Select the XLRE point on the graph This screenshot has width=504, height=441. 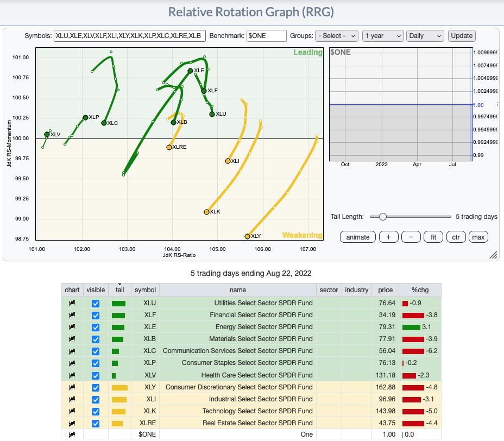(x=169, y=148)
